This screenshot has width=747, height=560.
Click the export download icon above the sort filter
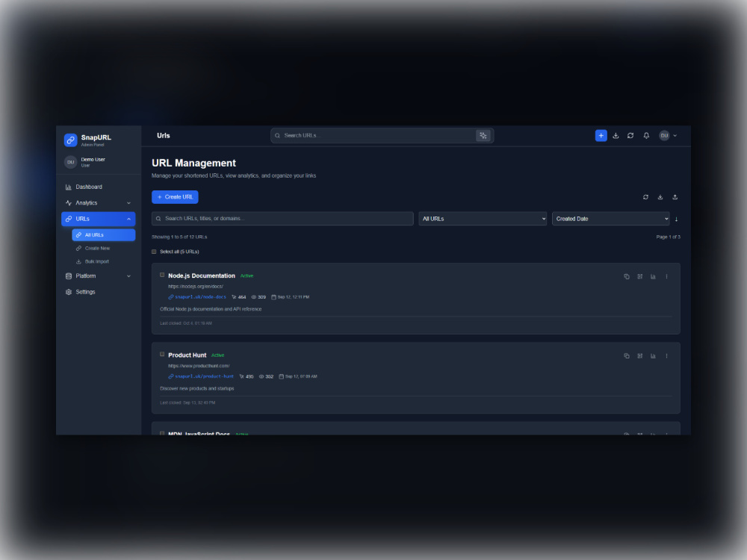click(x=660, y=197)
